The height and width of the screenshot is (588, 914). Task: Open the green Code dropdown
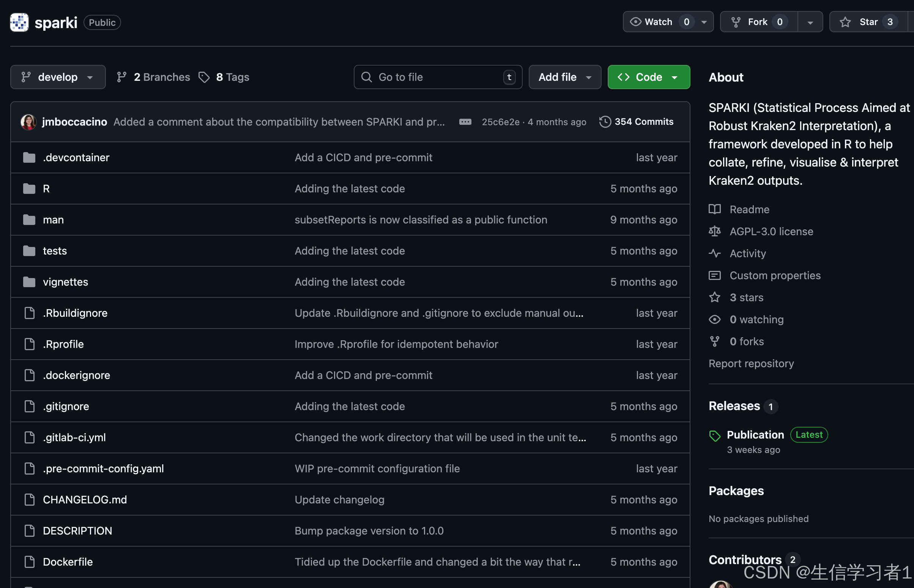(x=649, y=77)
